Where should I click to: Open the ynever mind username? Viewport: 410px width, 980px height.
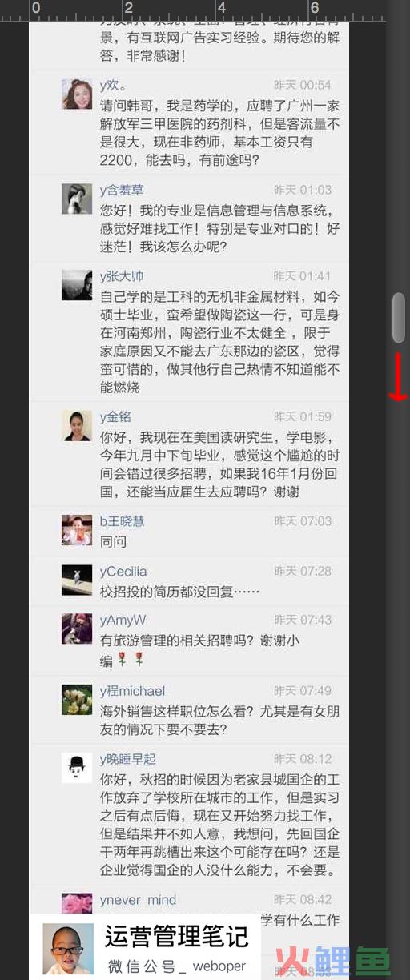point(138,900)
